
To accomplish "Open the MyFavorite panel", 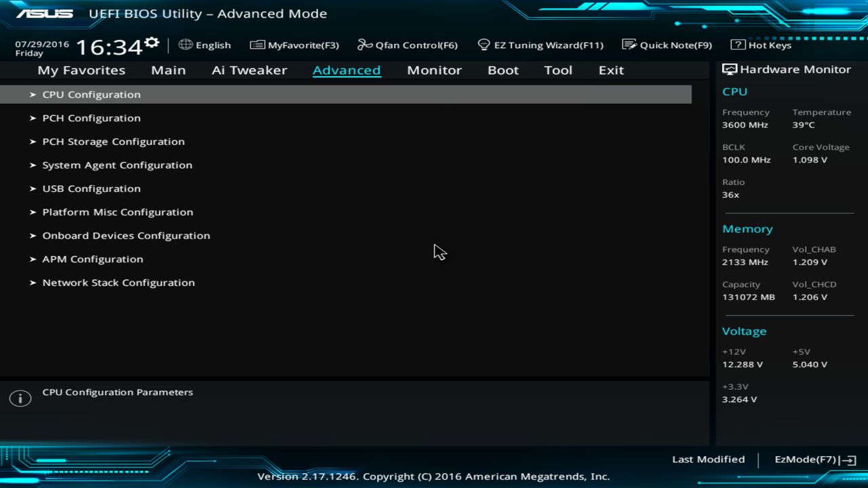I will click(x=294, y=45).
